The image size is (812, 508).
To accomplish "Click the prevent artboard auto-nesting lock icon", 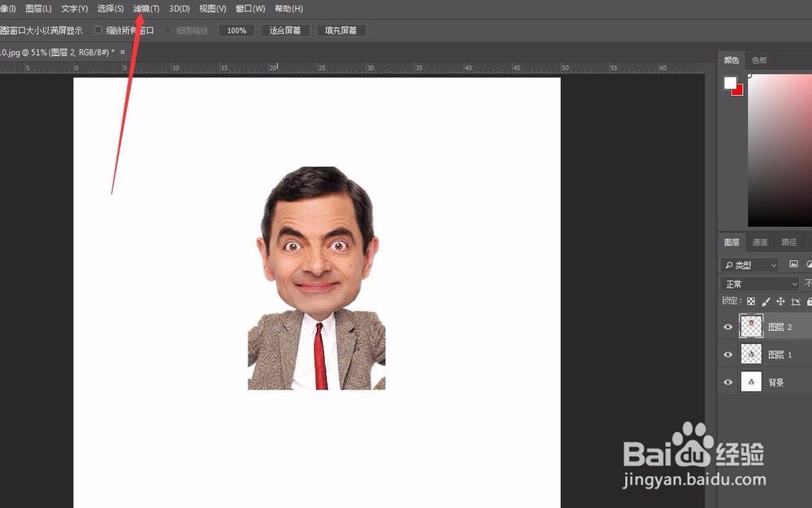I will [796, 302].
